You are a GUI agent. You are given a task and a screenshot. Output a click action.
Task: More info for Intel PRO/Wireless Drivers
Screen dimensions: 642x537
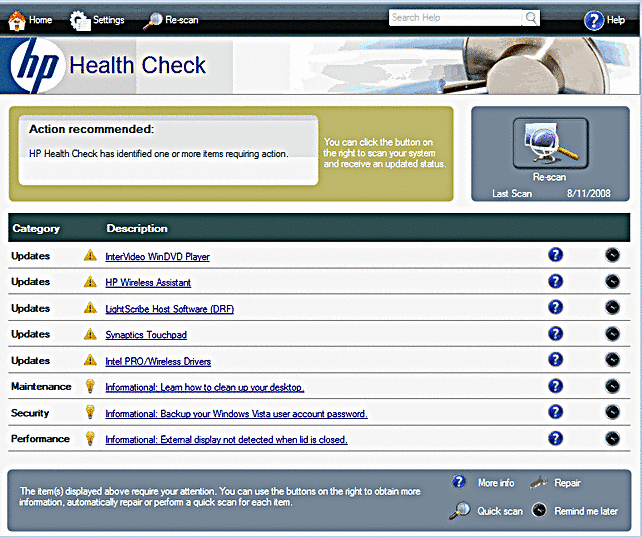click(x=555, y=360)
